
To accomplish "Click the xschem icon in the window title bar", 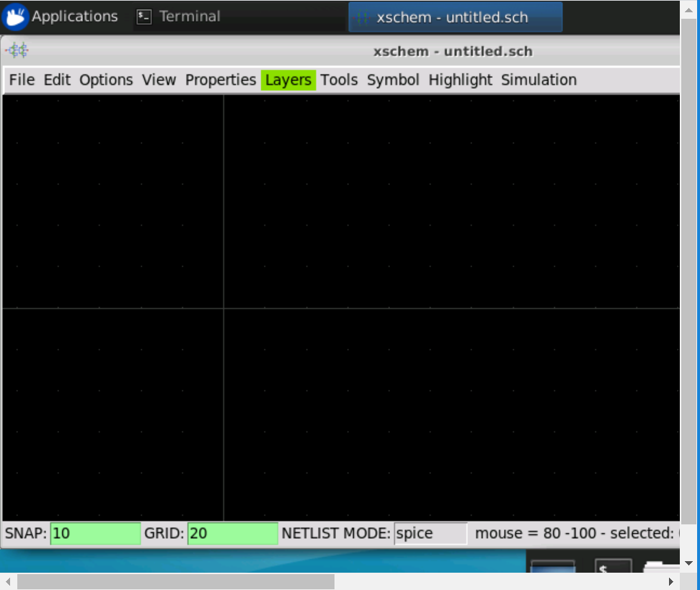I will click(19, 51).
